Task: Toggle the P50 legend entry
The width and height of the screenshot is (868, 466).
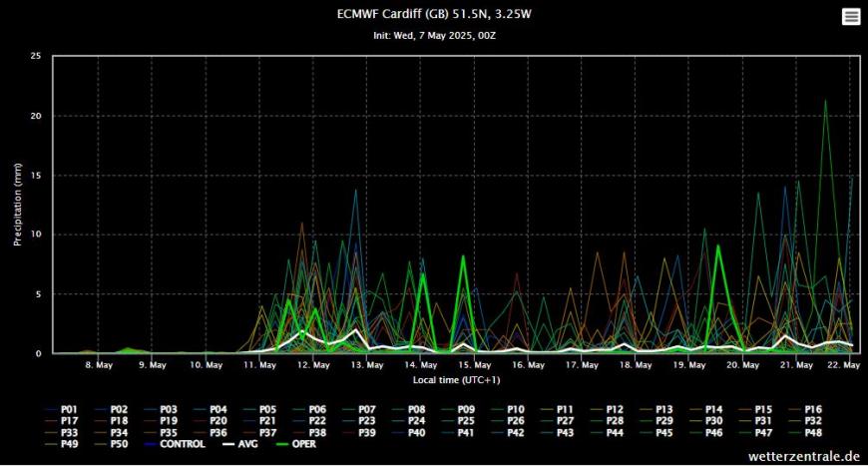Action: pos(112,444)
